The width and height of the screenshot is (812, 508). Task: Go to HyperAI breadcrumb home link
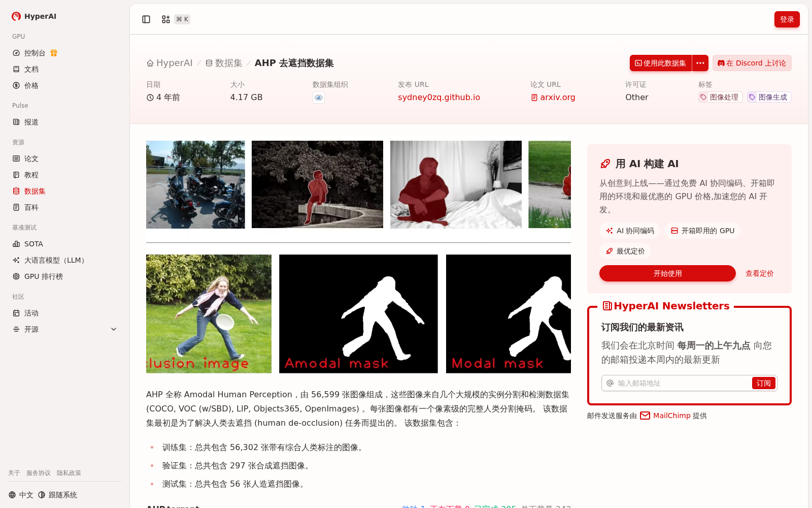[x=170, y=63]
